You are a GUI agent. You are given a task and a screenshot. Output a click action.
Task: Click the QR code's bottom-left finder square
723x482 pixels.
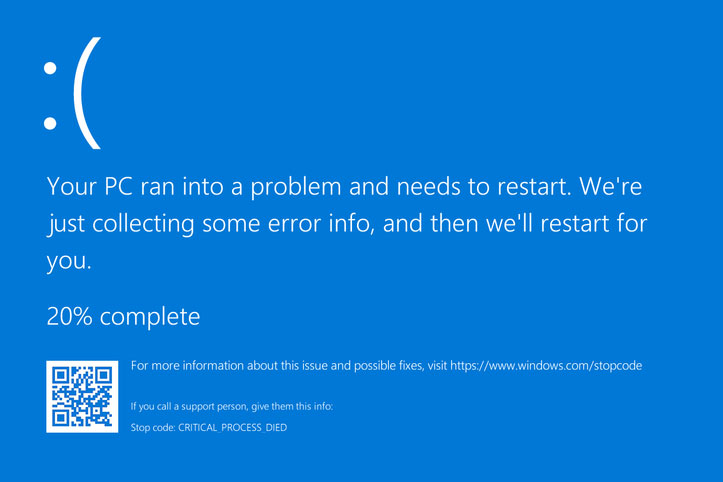[60, 418]
